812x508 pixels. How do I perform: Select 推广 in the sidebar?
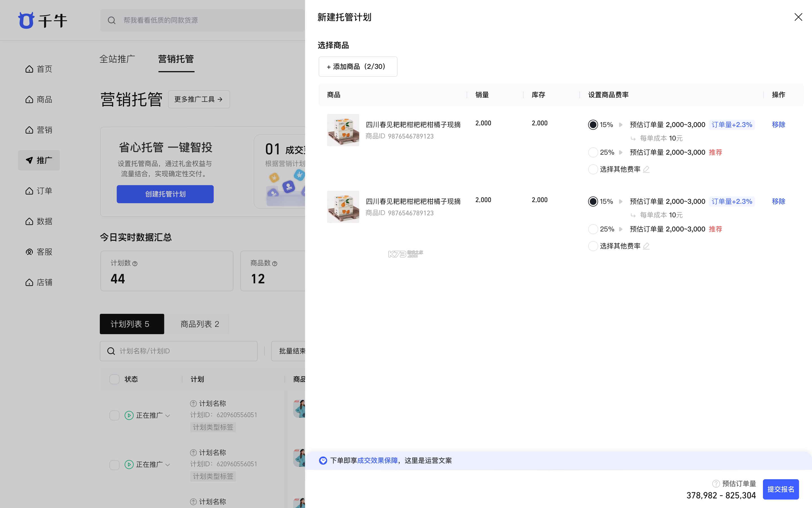tap(39, 160)
